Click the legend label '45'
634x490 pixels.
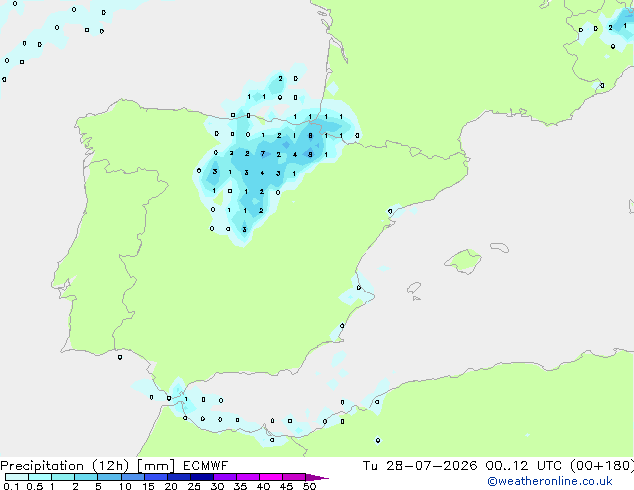pos(286,486)
